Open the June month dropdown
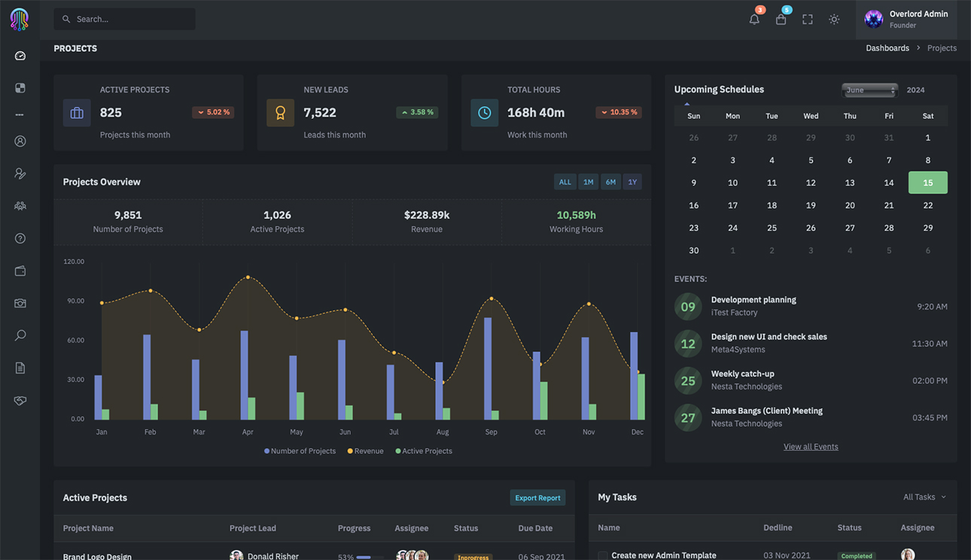The width and height of the screenshot is (971, 560). (869, 90)
